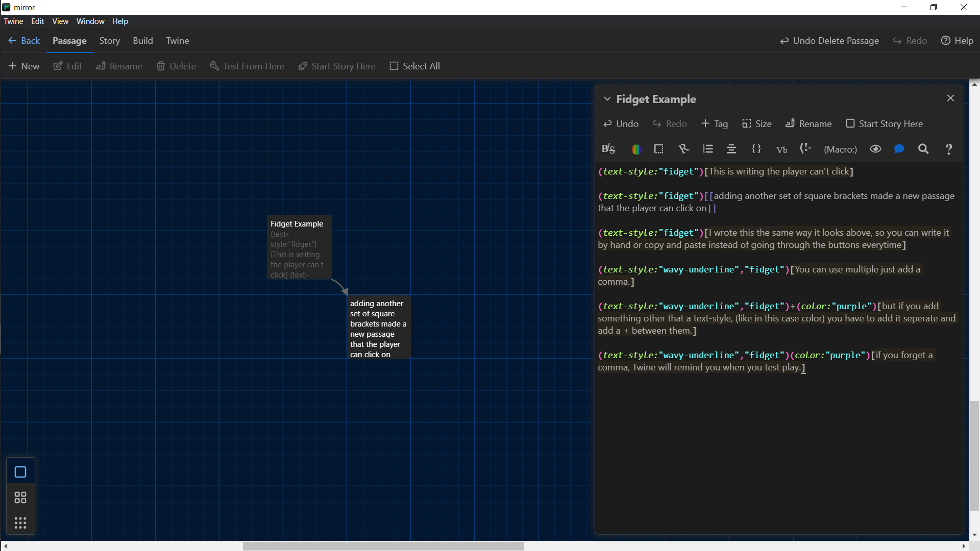Viewport: 980px width, 551px height.
Task: Open the numbered list tool
Action: (x=708, y=149)
